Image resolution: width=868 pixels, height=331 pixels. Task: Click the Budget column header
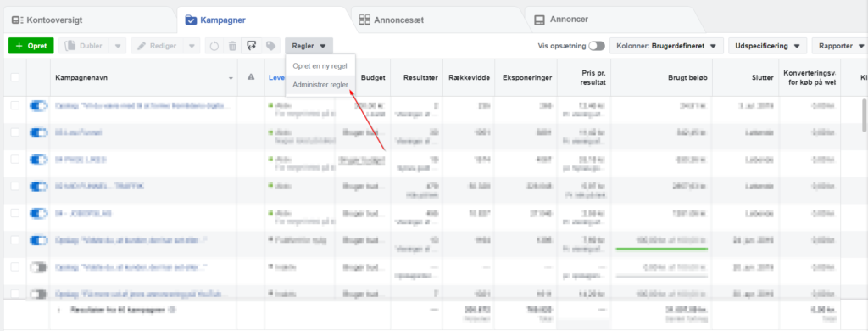click(x=373, y=78)
